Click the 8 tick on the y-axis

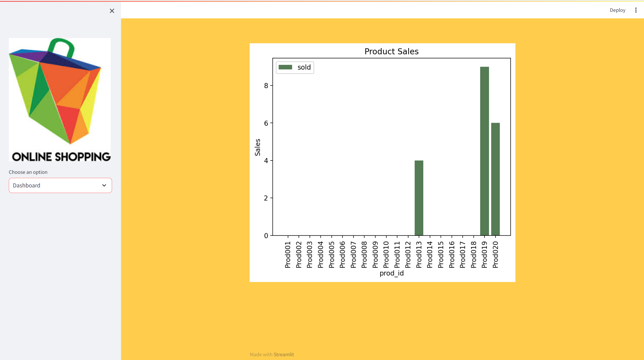point(266,86)
